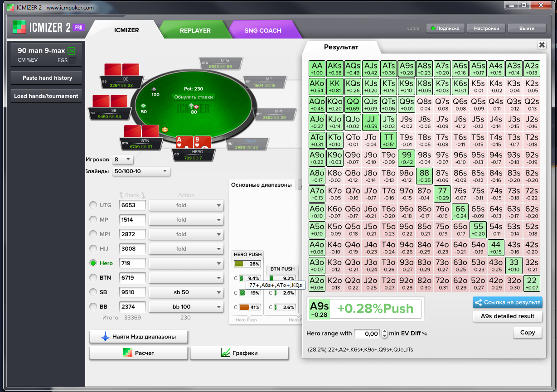Click the min EV Diff input field

point(367,334)
